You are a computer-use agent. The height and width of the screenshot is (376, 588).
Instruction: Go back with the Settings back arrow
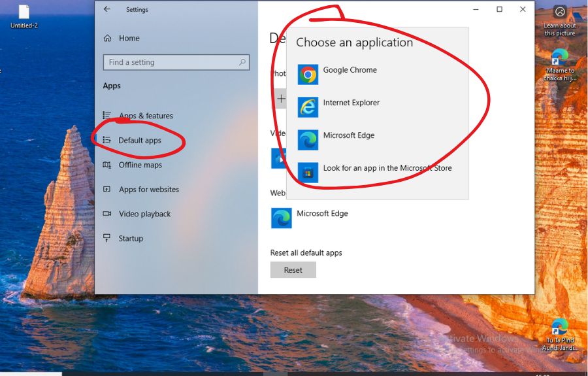pyautogui.click(x=107, y=9)
